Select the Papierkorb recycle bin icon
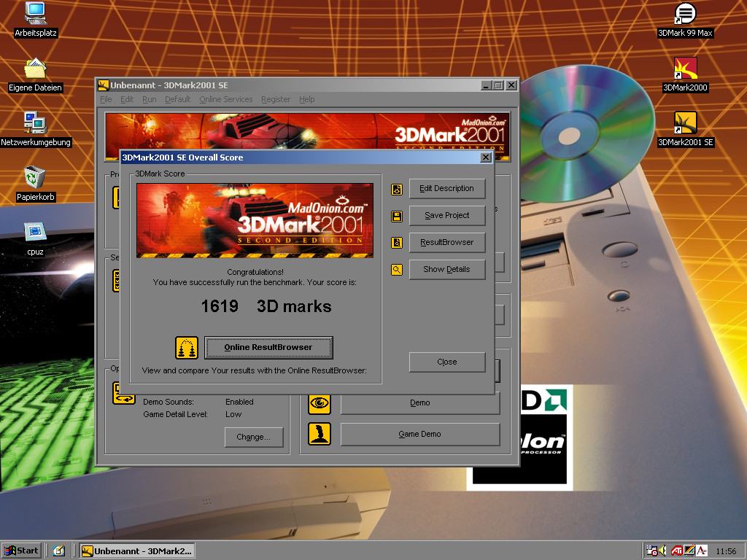This screenshot has width=747, height=560. click(35, 183)
